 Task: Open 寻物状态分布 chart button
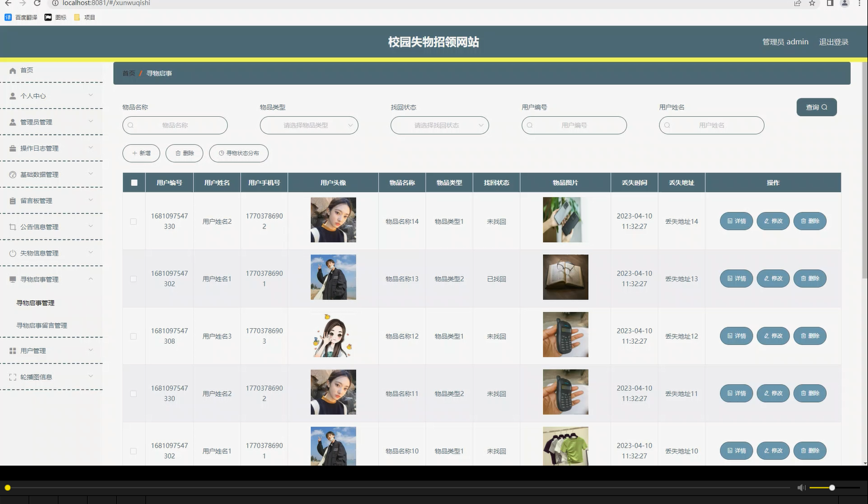click(x=239, y=153)
